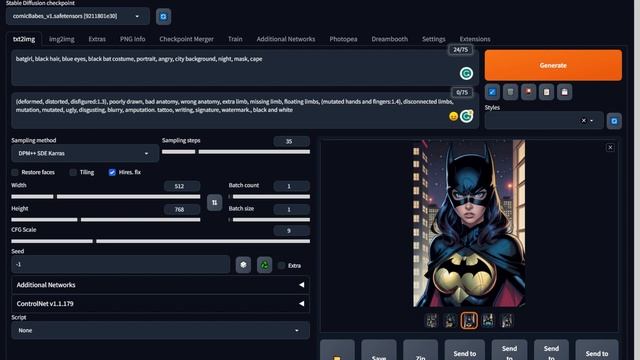The height and width of the screenshot is (360, 640).
Task: Swap width and height with the arrows icon
Action: click(214, 202)
